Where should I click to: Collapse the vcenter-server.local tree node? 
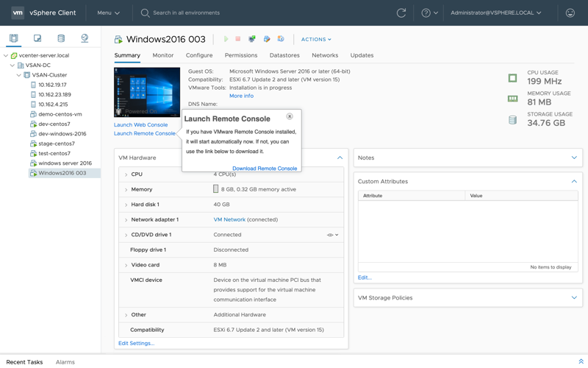pos(6,56)
